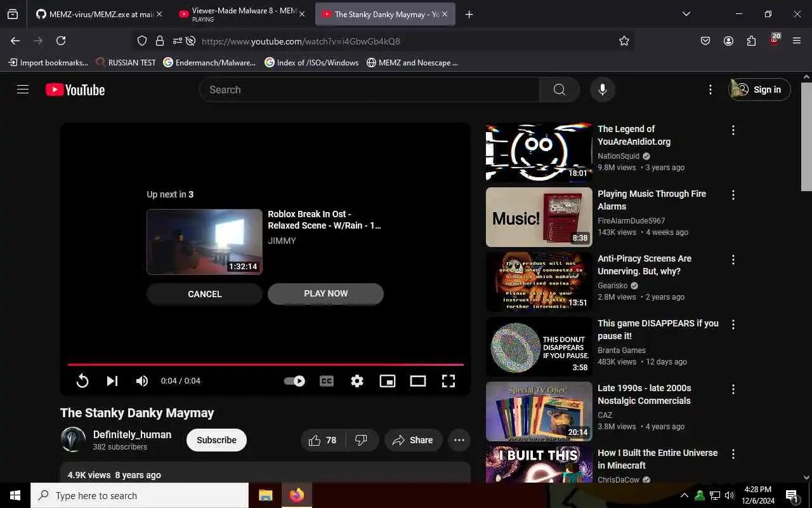List all tabs dropdown arrow
The width and height of the screenshot is (812, 508).
[686, 14]
